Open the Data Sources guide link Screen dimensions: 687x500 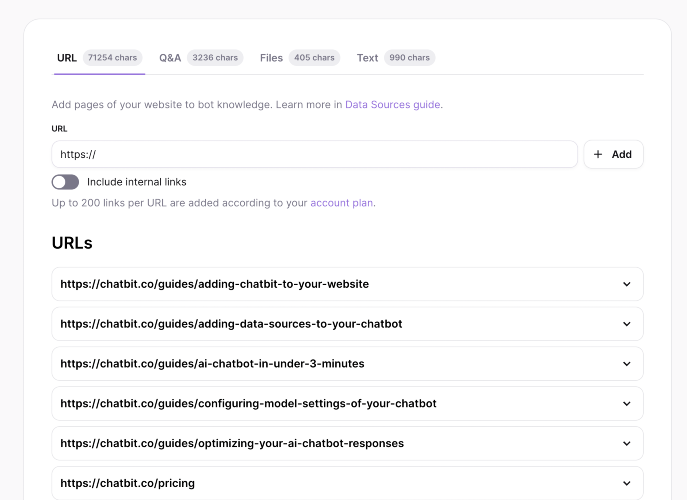393,105
